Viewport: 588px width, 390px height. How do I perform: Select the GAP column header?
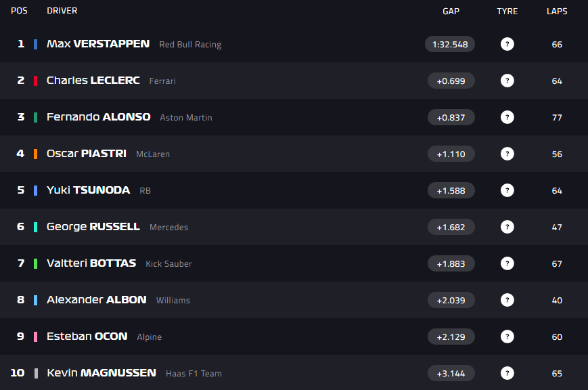coord(451,12)
